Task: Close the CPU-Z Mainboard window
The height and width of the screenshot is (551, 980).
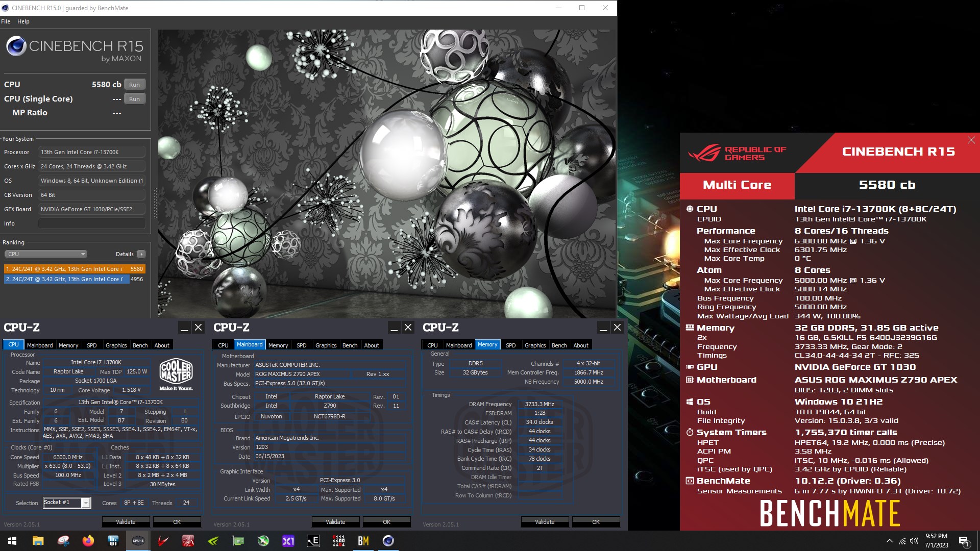Action: (x=408, y=328)
